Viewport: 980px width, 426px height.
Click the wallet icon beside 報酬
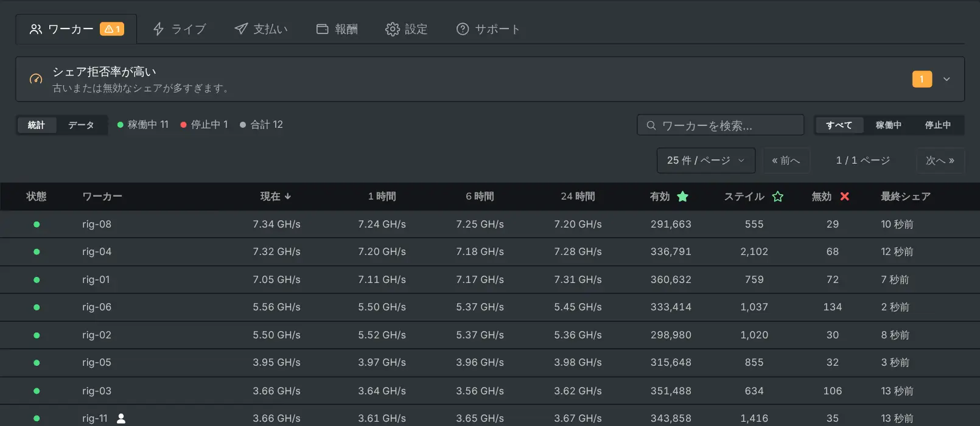pyautogui.click(x=323, y=29)
